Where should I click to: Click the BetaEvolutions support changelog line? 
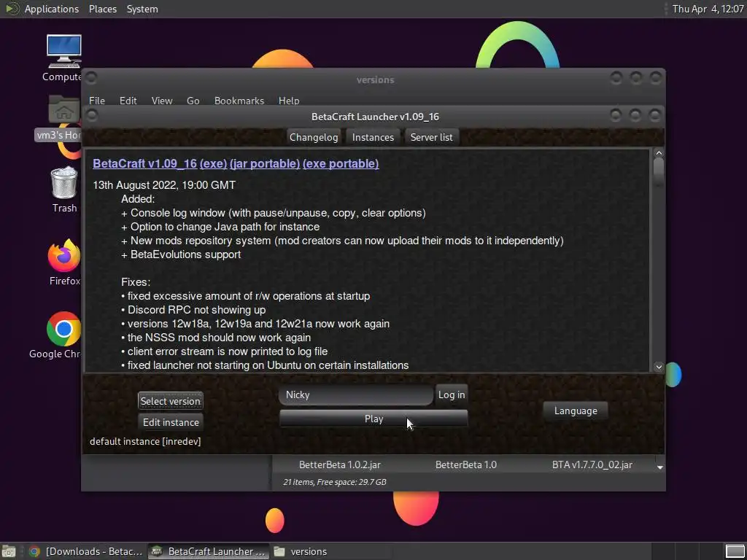pyautogui.click(x=181, y=254)
